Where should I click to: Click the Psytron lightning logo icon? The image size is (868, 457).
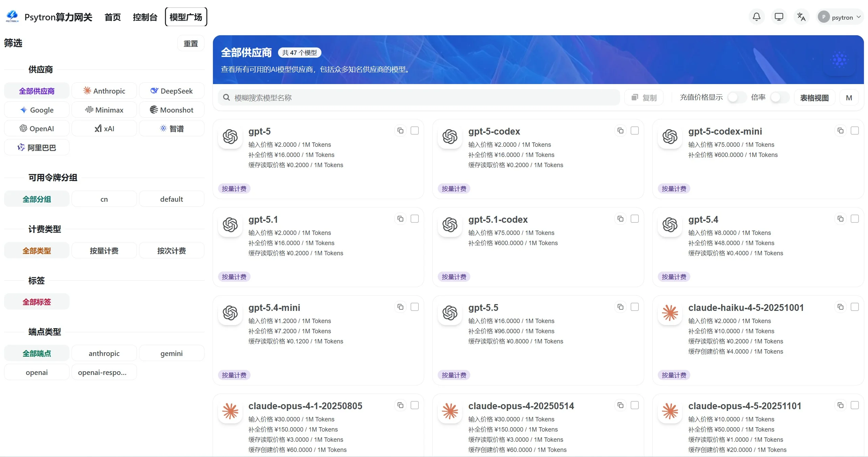pos(12,16)
